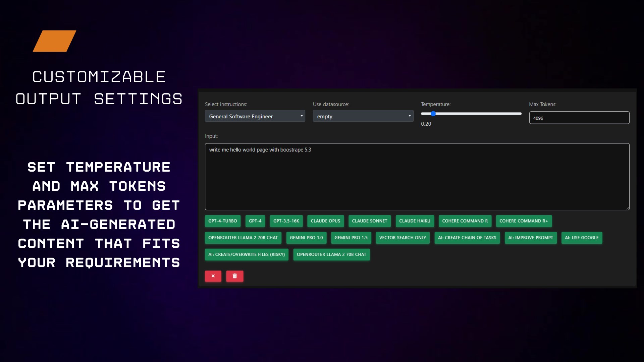Click the red trash delete icon button

click(x=234, y=276)
